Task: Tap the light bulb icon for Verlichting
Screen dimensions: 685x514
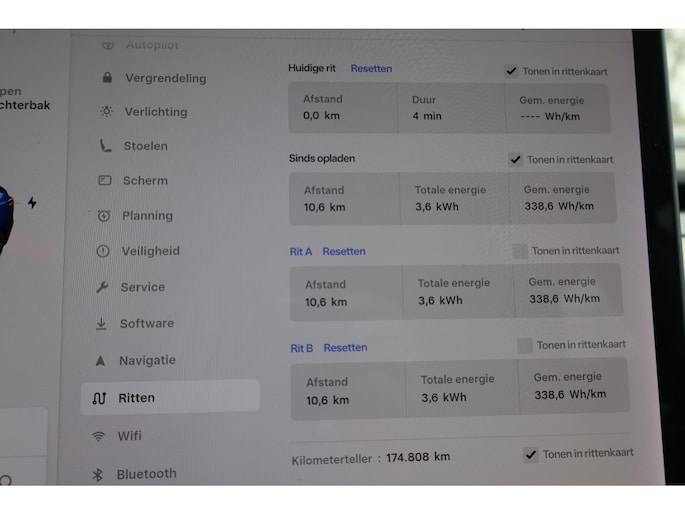Action: [106, 112]
